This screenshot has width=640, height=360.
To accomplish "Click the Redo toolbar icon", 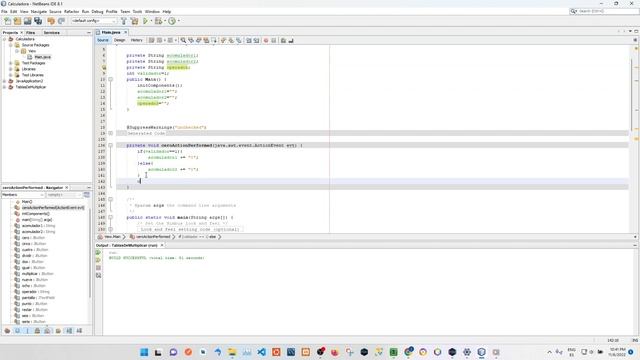I will (61, 21).
